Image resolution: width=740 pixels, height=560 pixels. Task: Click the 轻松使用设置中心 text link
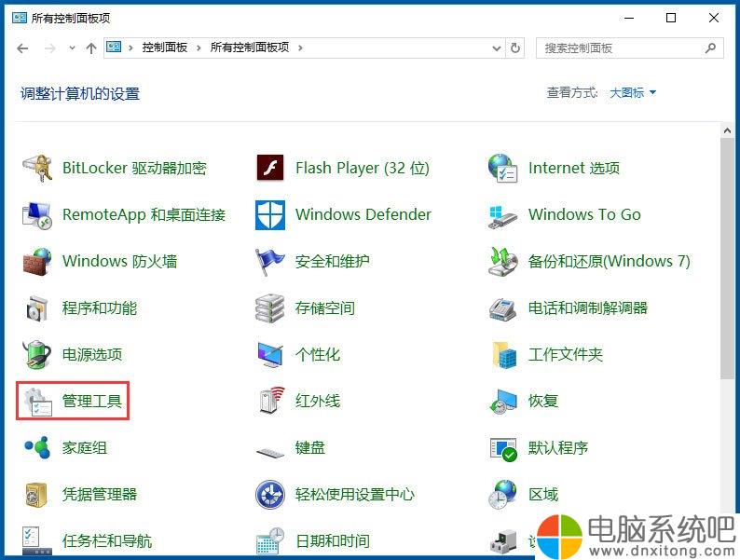tap(355, 495)
